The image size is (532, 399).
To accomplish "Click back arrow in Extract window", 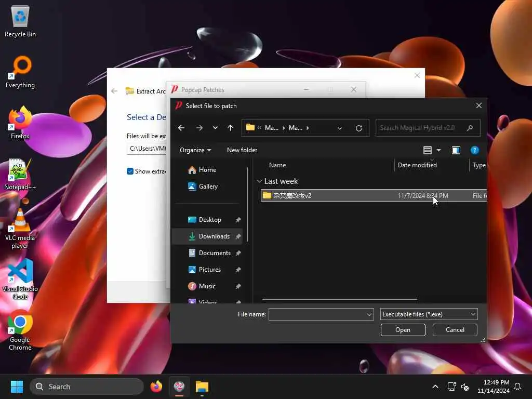I will (x=114, y=91).
